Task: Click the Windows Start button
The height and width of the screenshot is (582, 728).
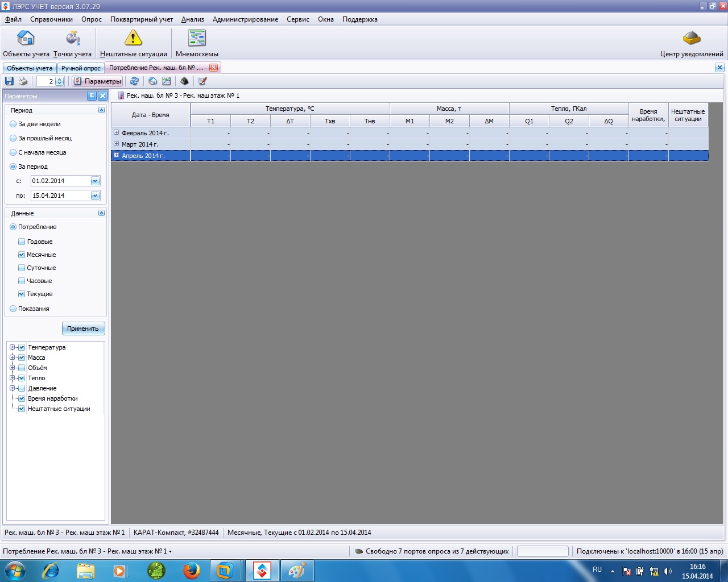Action: coord(14,571)
